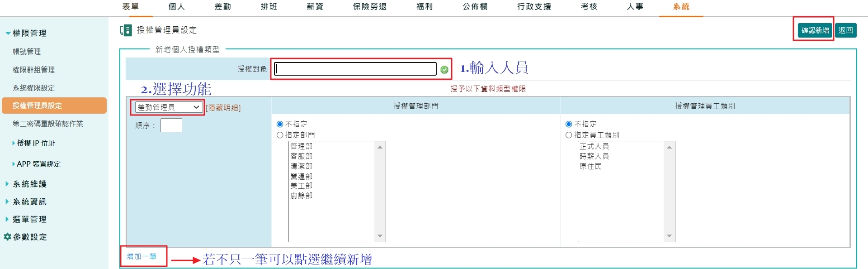
Task: Open the 保險勞退 top menu
Action: tap(370, 6)
